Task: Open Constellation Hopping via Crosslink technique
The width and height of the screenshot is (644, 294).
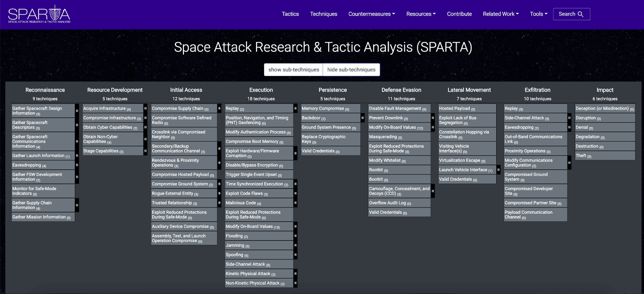Action: [x=467, y=135]
